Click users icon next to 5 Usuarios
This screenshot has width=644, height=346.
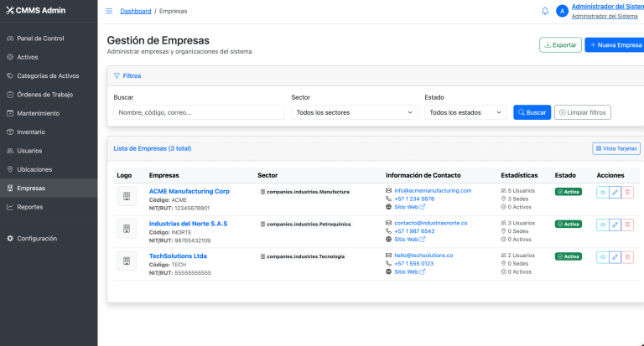tap(503, 190)
